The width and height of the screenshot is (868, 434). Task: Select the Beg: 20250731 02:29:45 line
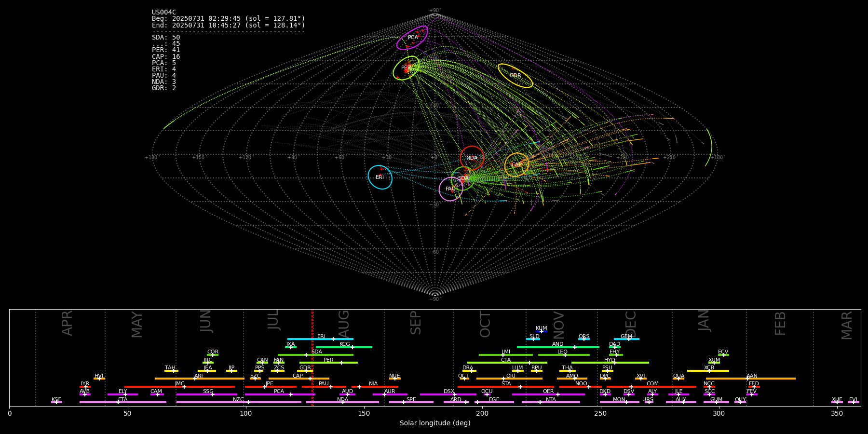pos(229,19)
